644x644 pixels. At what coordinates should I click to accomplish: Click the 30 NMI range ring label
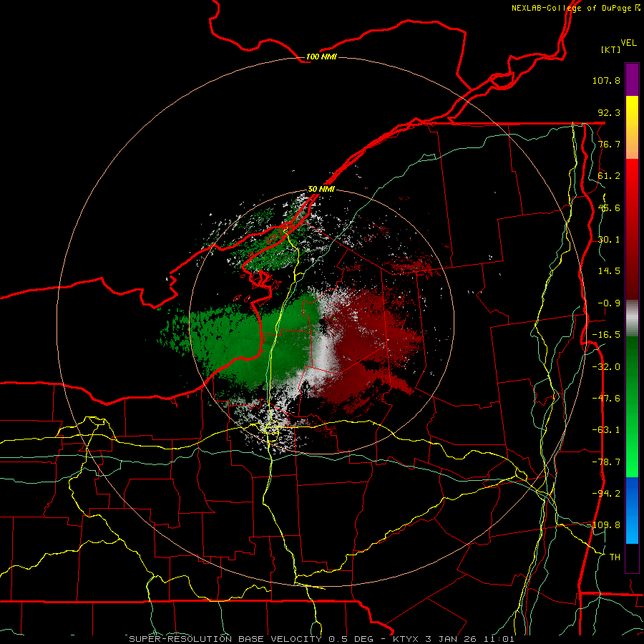point(321,190)
